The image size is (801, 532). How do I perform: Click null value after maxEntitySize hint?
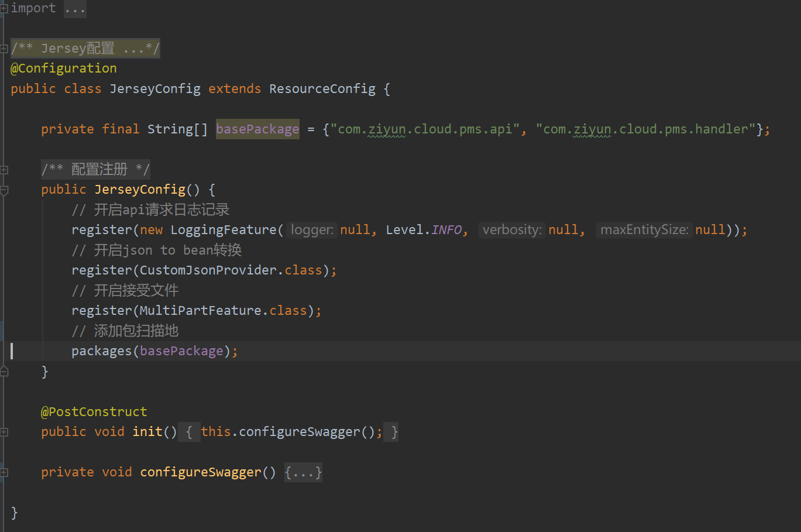pyautogui.click(x=710, y=230)
